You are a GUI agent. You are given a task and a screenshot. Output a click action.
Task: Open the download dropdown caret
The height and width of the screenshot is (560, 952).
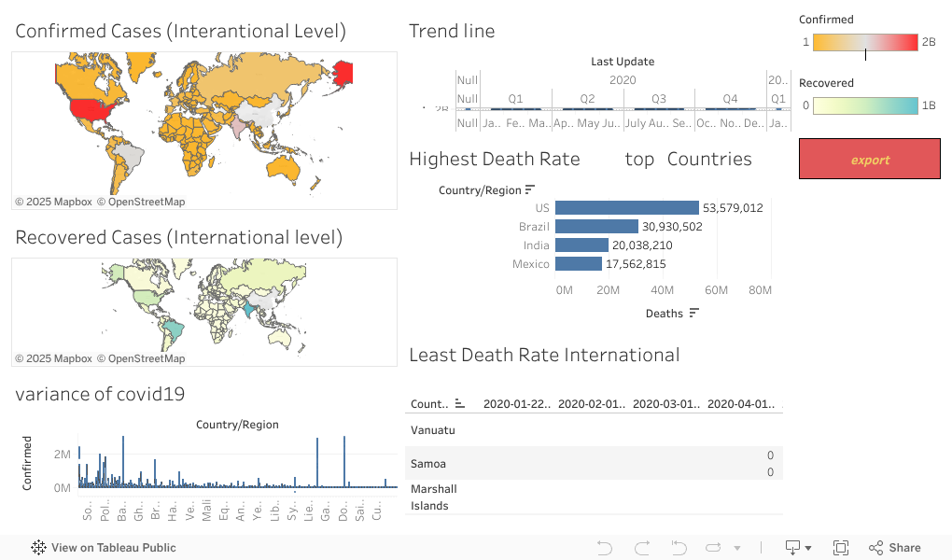coord(809,548)
